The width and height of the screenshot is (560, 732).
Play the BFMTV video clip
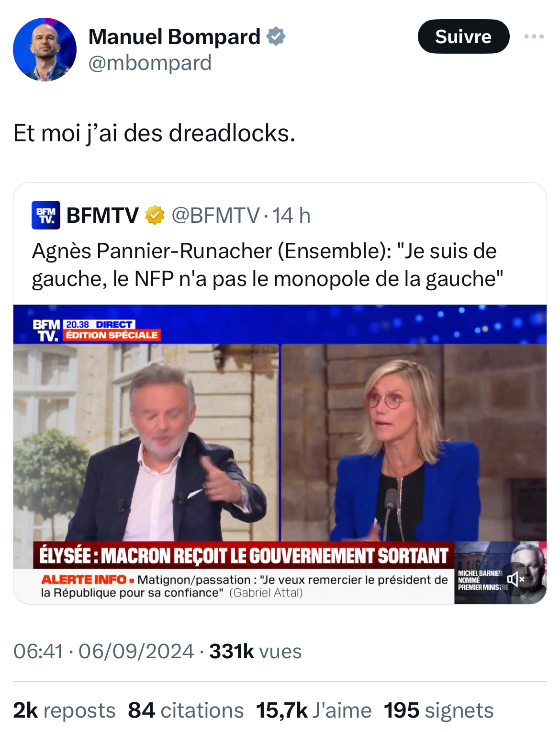280,454
